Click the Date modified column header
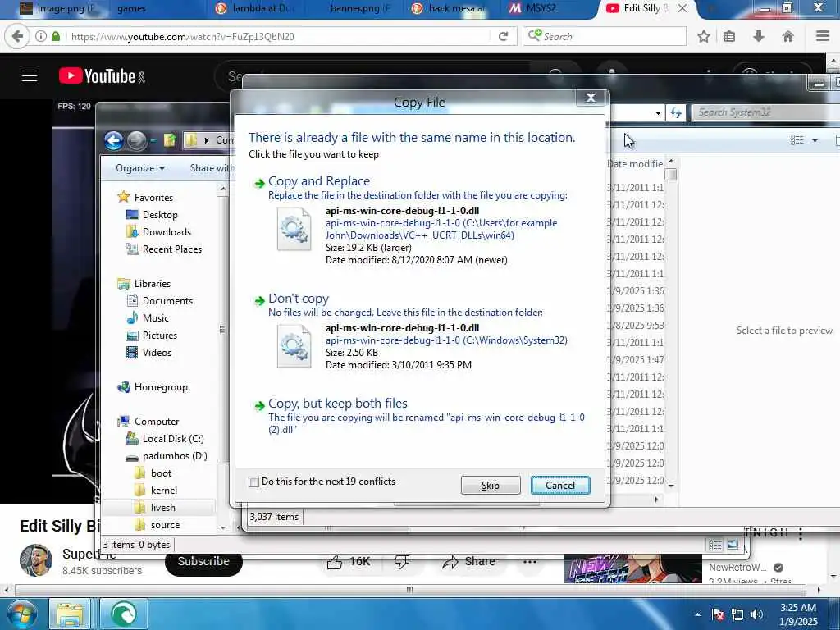 click(636, 163)
